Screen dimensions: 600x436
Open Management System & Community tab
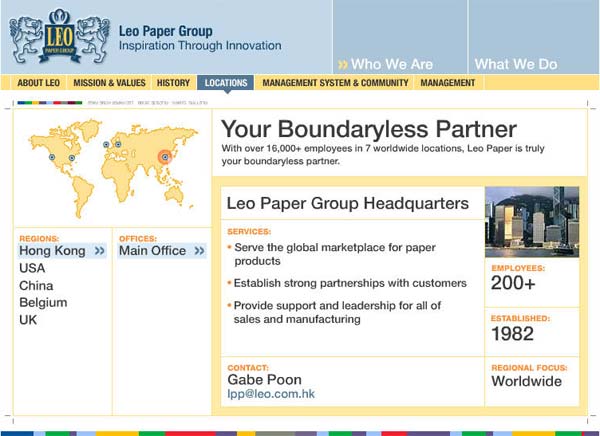[x=335, y=83]
